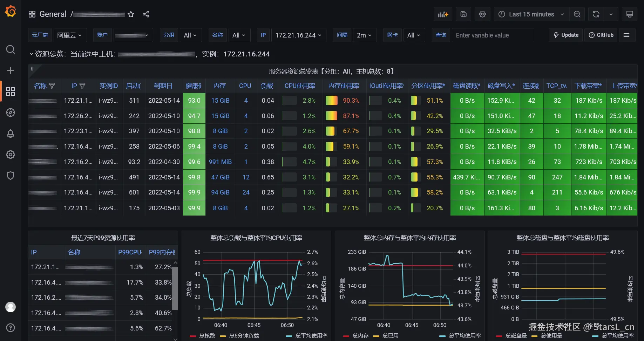Open 最近7天P99资源使用率 panel title menu
644x341 pixels.
(103, 238)
